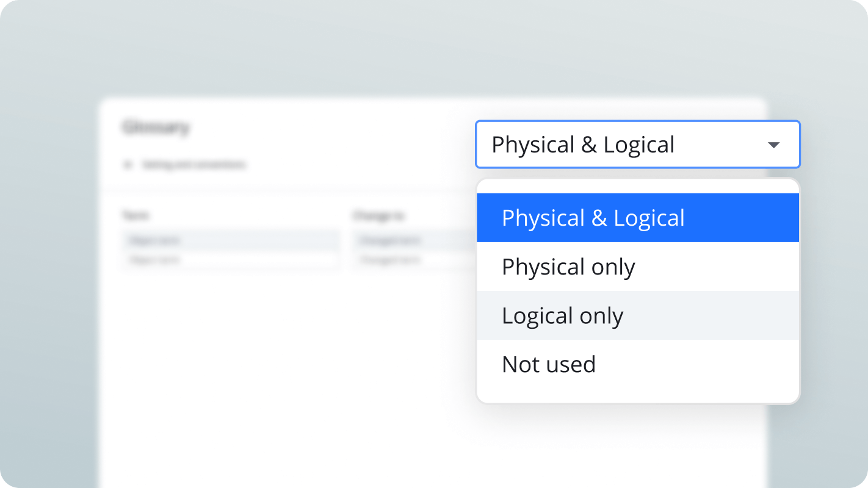The width and height of the screenshot is (868, 488).
Task: Expand the blurred conventions section label
Action: (194, 165)
